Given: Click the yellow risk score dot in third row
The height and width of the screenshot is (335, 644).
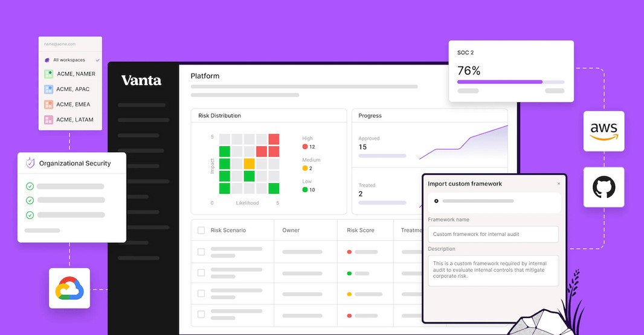Looking at the screenshot, I should (349, 294).
